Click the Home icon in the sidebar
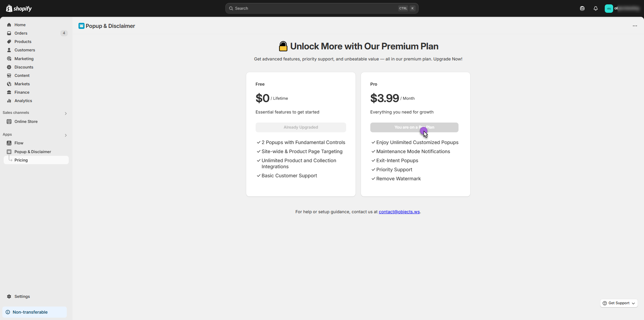The image size is (644, 320). (x=9, y=25)
